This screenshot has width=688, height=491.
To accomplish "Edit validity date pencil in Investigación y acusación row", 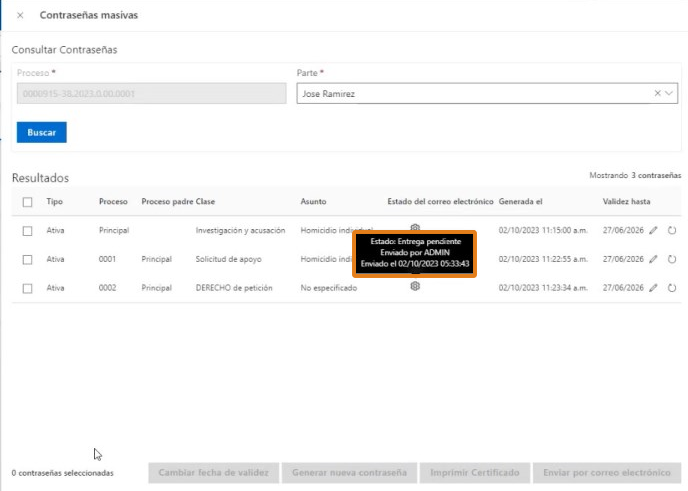I will [x=653, y=230].
